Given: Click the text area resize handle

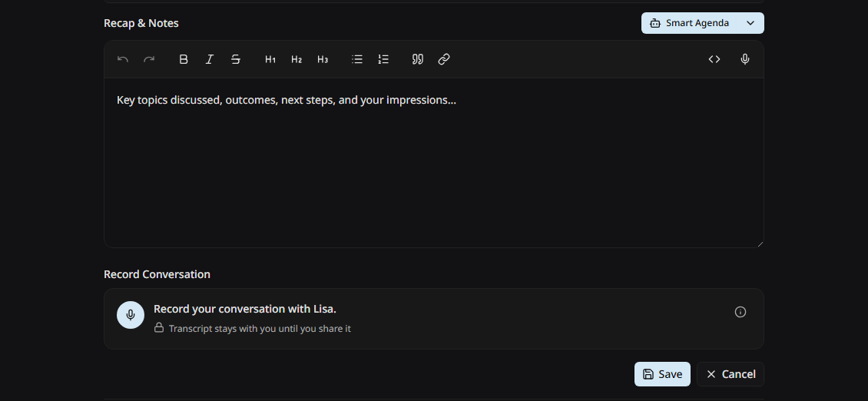Looking at the screenshot, I should 760,244.
